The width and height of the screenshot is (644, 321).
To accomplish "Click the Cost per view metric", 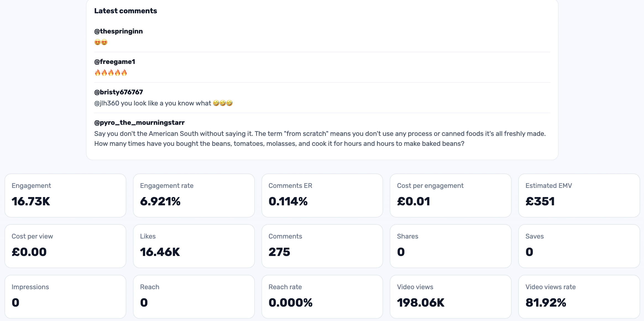I will click(x=66, y=246).
